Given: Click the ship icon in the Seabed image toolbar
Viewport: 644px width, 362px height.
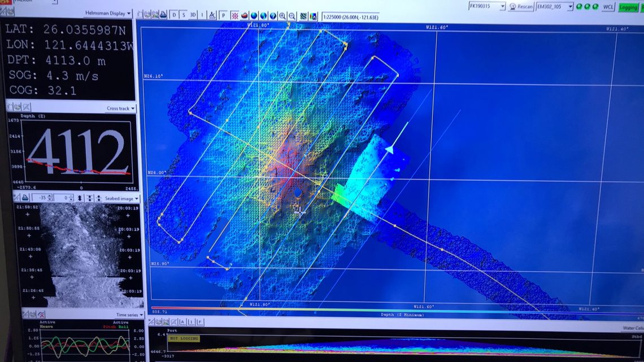Looking at the screenshot, I should coord(25,198).
